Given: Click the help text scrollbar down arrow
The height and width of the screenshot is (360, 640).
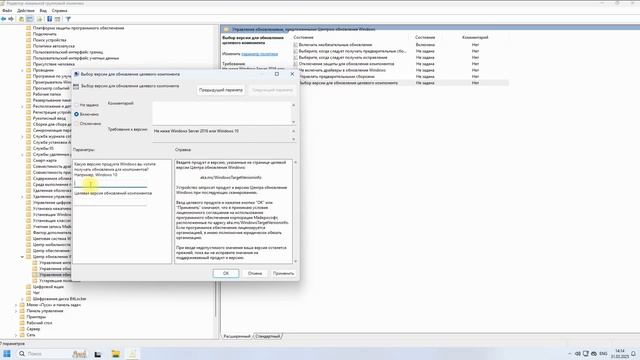Looking at the screenshot, I should click(296, 261).
